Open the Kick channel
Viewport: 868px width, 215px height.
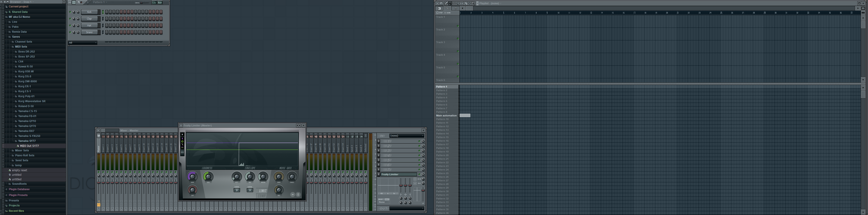tap(90, 12)
